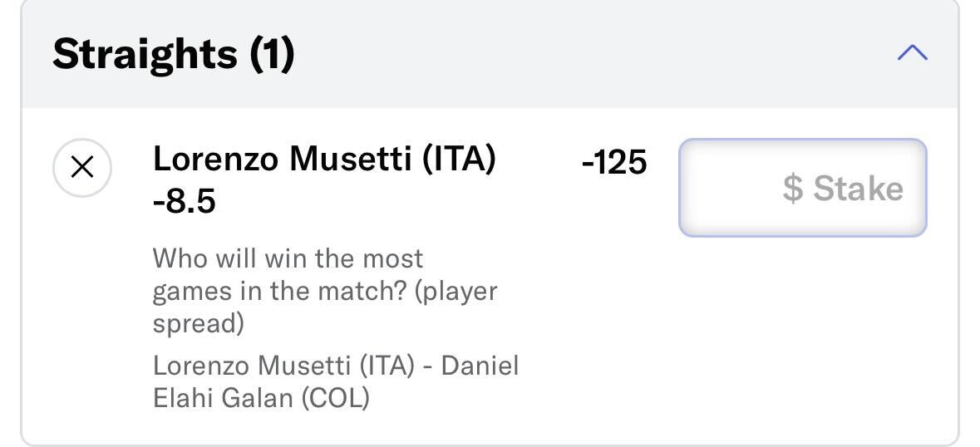The image size is (980, 447).
Task: Click the gray Straights header bar
Action: (x=490, y=54)
